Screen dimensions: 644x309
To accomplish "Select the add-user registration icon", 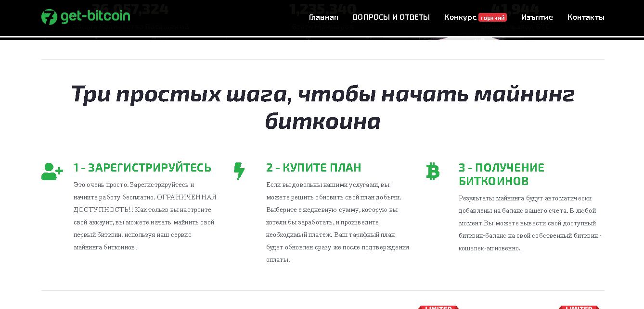I will (x=51, y=170).
